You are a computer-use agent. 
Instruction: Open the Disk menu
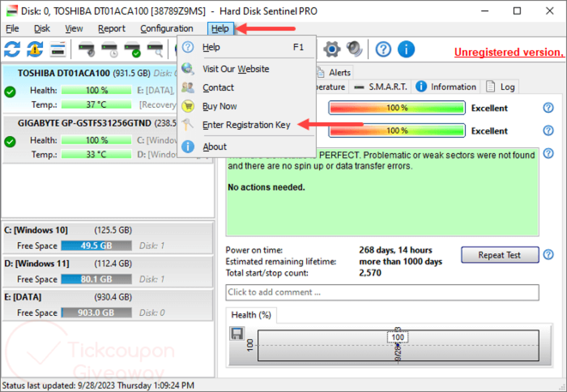tap(42, 29)
